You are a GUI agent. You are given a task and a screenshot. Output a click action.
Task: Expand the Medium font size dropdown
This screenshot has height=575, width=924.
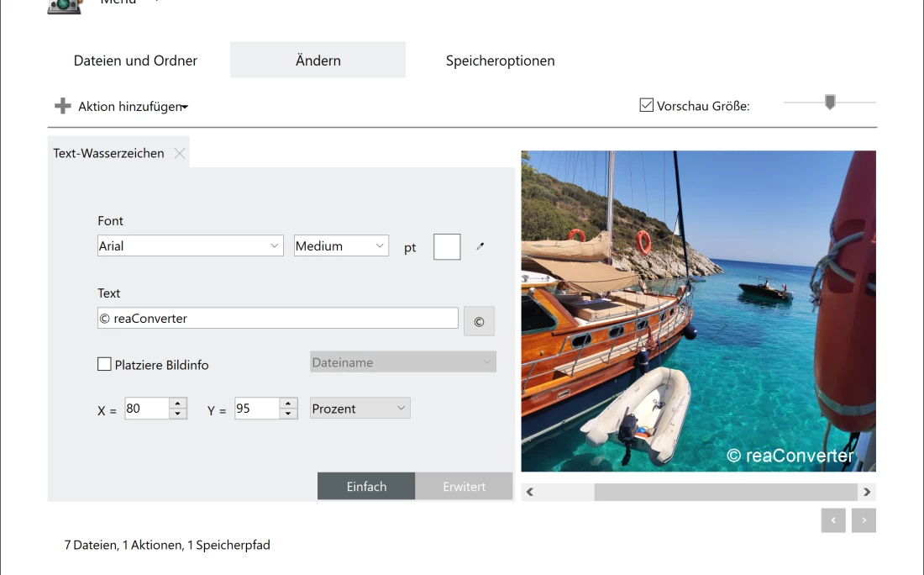pos(341,245)
